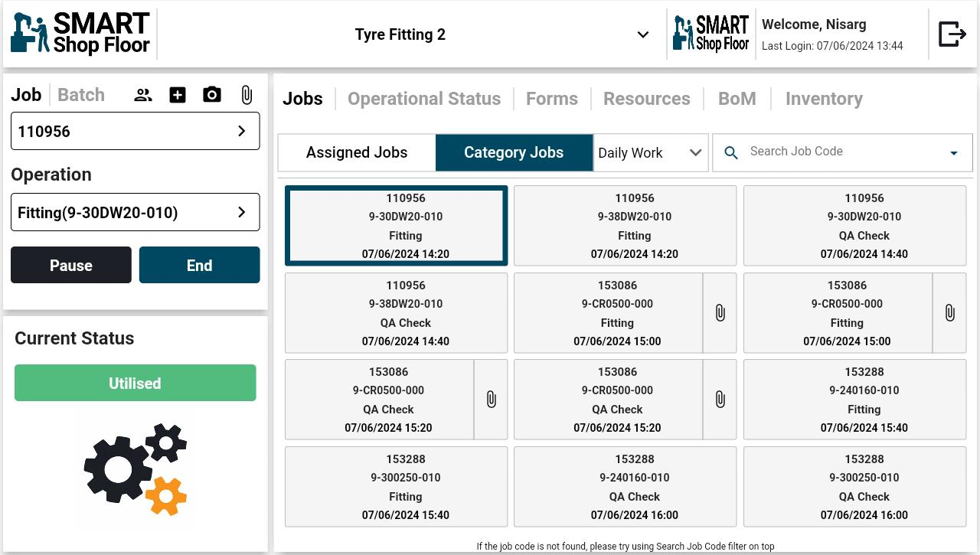Open the camera icon in Job panel
The image size is (980, 555).
point(212,95)
